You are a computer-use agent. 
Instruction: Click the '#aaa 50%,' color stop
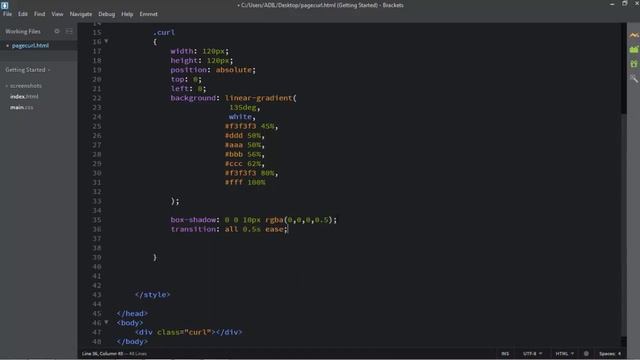coord(244,145)
